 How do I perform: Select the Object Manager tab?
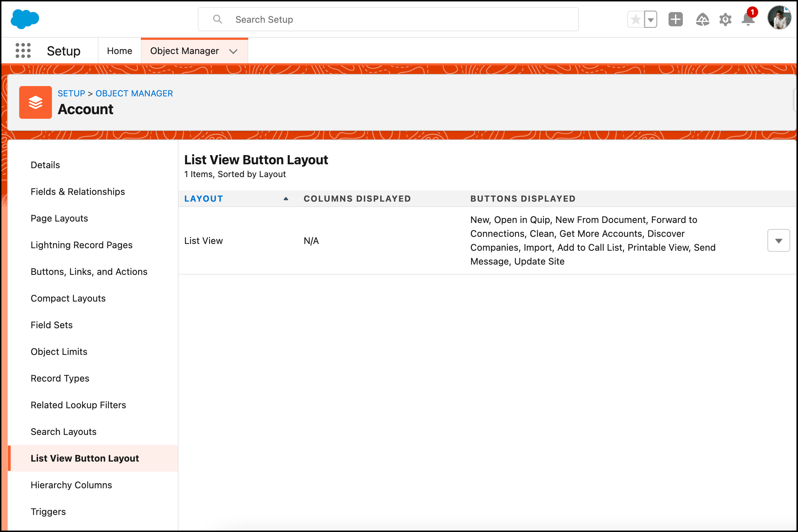[184, 51]
